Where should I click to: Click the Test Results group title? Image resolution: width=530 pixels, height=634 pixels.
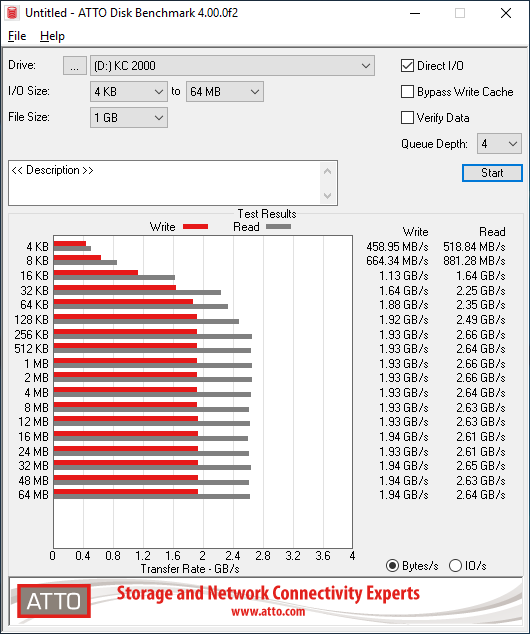(x=267, y=214)
